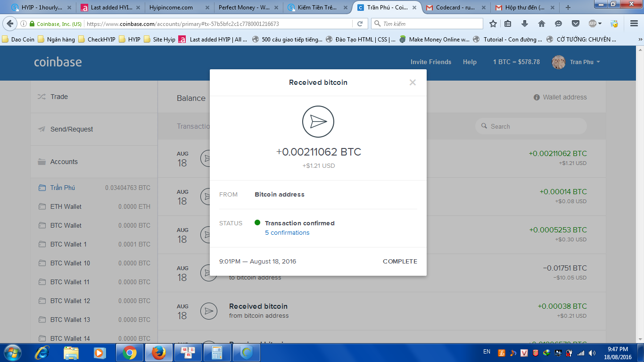Open the CheckHYIP bookmark folder
Image resolution: width=644 pixels, height=362 pixels.
pyautogui.click(x=97, y=40)
